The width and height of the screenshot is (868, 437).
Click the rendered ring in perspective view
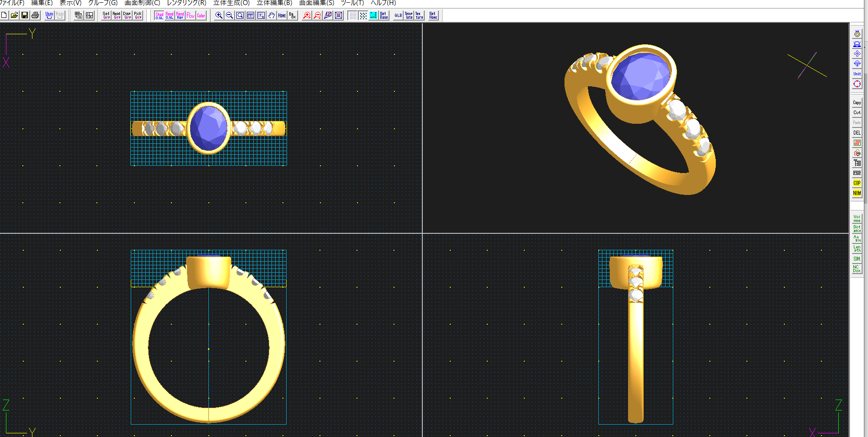640,120
